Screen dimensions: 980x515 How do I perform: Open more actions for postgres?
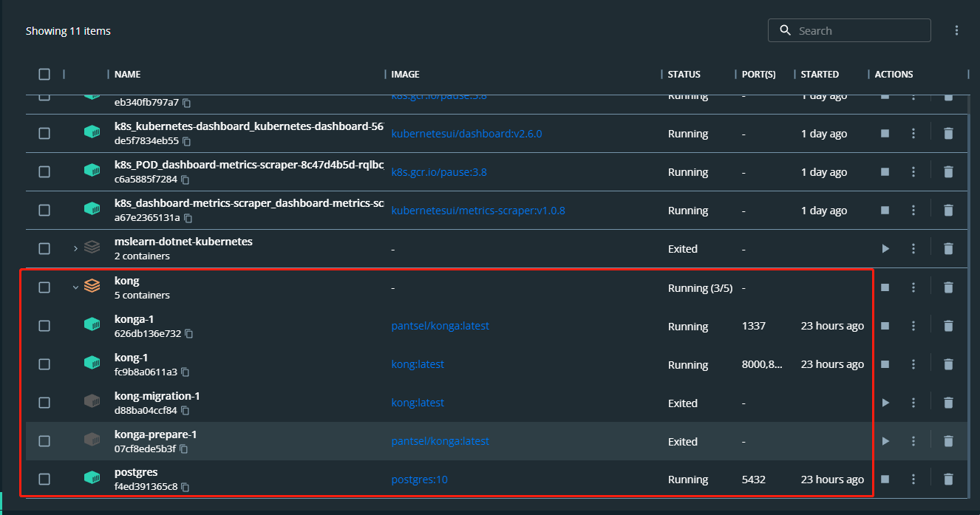[913, 480]
